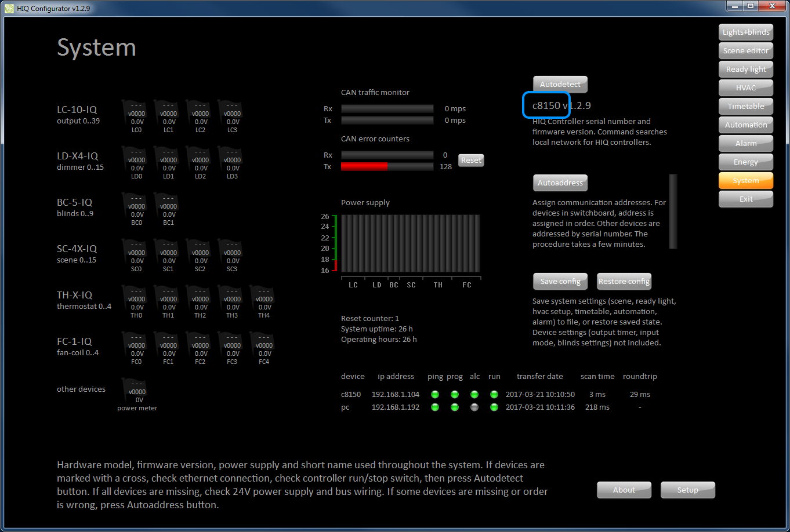
Task: Click the LC0 device module icon
Action: tap(137, 115)
